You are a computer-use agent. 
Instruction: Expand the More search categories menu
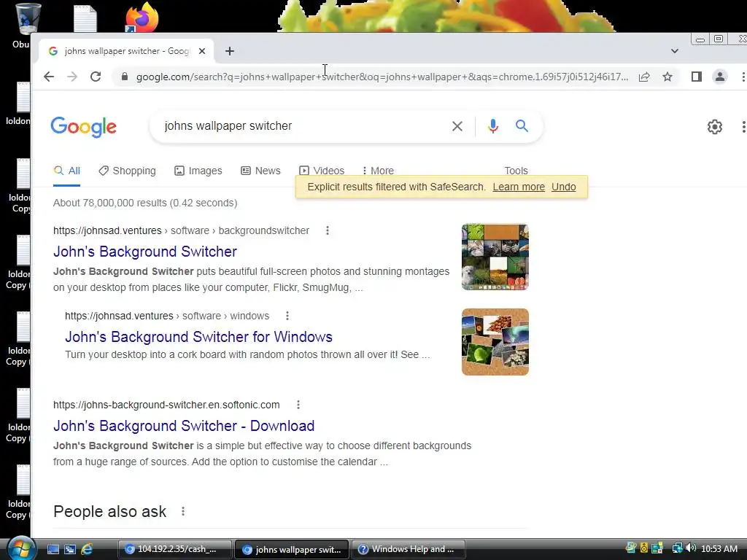tap(378, 170)
